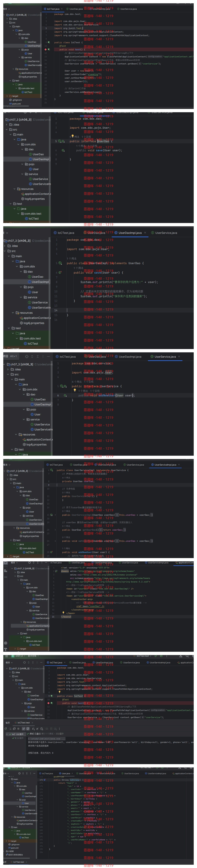Collapse the pojo folder in the UserService.java tree
Viewport: 197px width, 868px height.
pyautogui.click(x=24, y=409)
